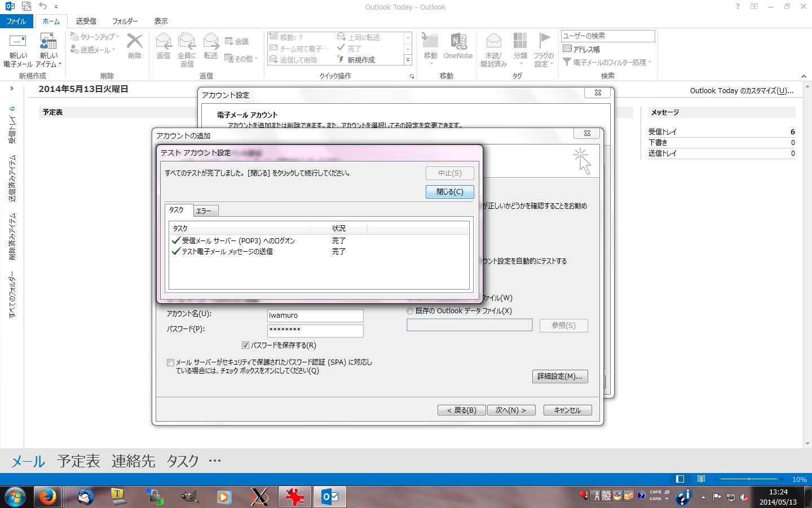
Task: Open the File (ファイル) tab
Action: coord(16,21)
